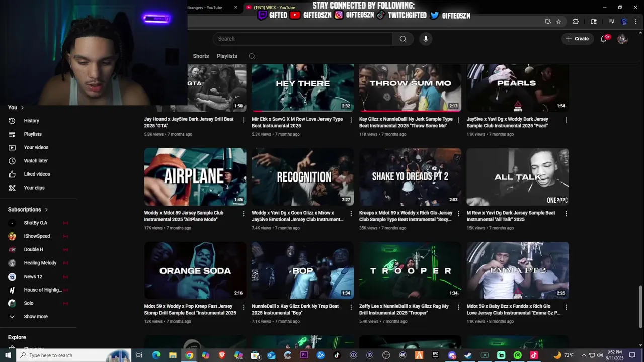Play the AIRPLANE video thumbnail

coord(195,177)
